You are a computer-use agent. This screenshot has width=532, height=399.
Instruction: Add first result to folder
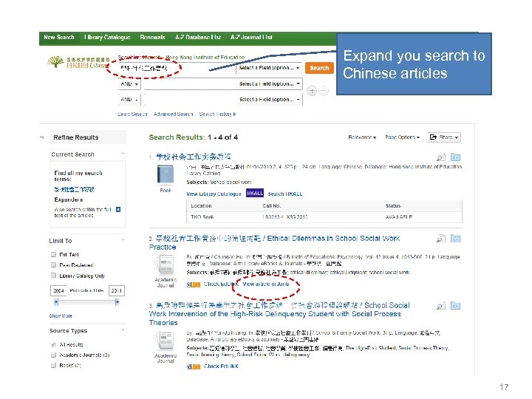click(x=455, y=157)
